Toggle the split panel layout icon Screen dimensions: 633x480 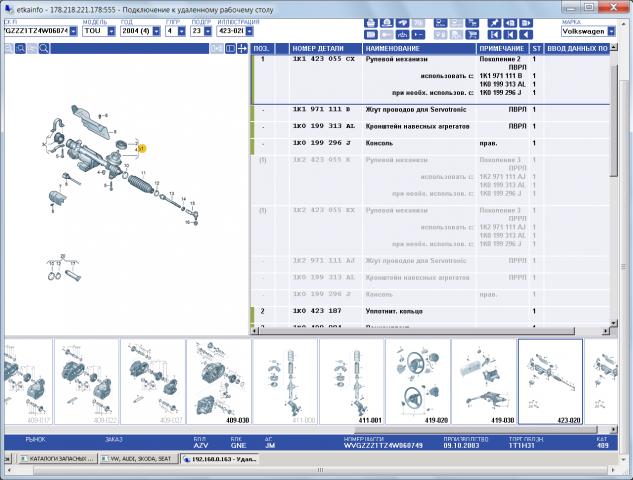[x=230, y=49]
